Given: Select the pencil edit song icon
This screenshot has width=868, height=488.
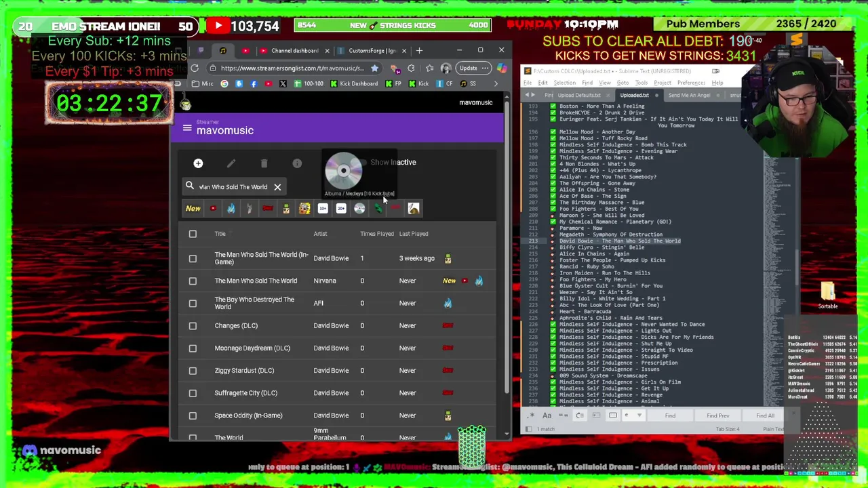Looking at the screenshot, I should 231,163.
